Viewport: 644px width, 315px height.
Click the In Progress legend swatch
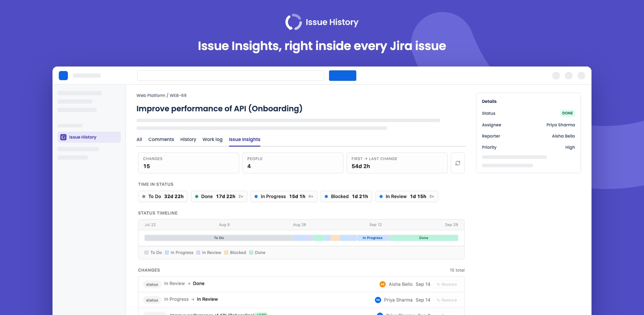pyautogui.click(x=167, y=252)
